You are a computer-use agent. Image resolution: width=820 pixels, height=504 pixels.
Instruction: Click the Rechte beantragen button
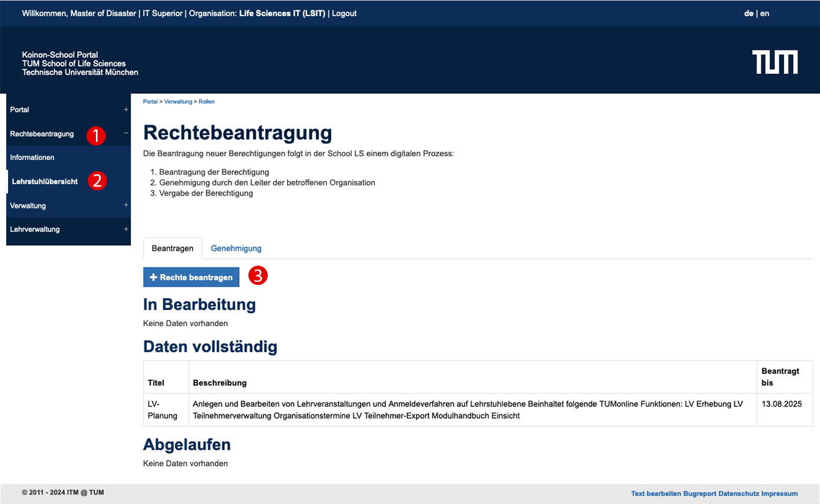191,278
